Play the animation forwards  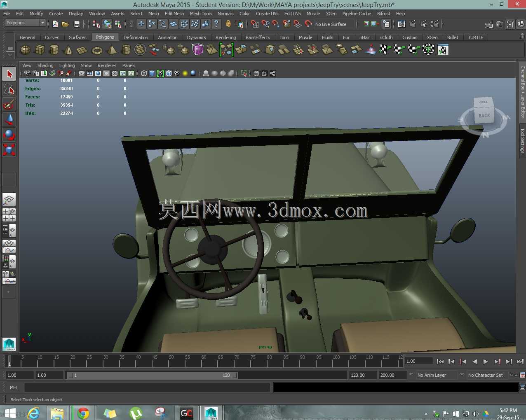click(486, 362)
